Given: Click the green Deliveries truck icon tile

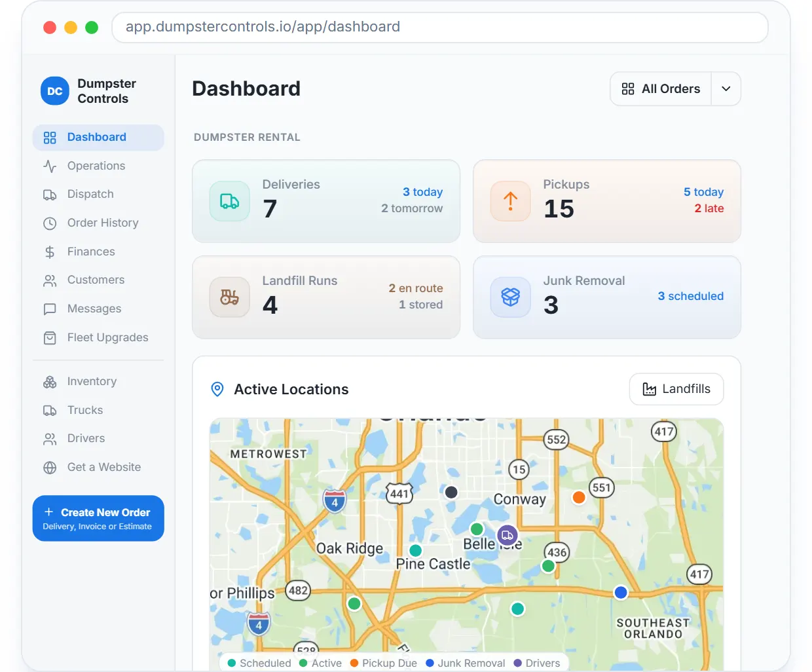Looking at the screenshot, I should point(229,201).
